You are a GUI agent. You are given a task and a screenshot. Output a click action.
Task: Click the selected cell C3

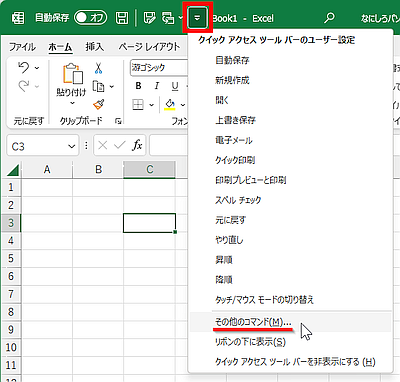(x=149, y=223)
